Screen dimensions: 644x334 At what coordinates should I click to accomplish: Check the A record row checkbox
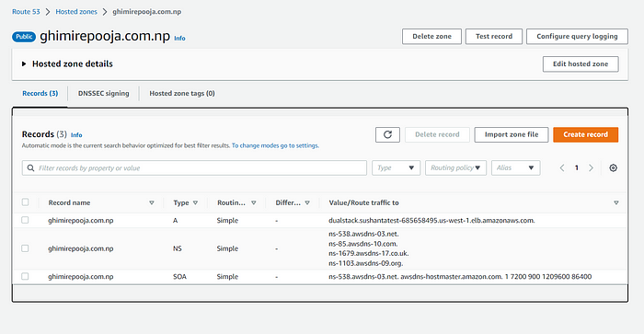(26, 220)
